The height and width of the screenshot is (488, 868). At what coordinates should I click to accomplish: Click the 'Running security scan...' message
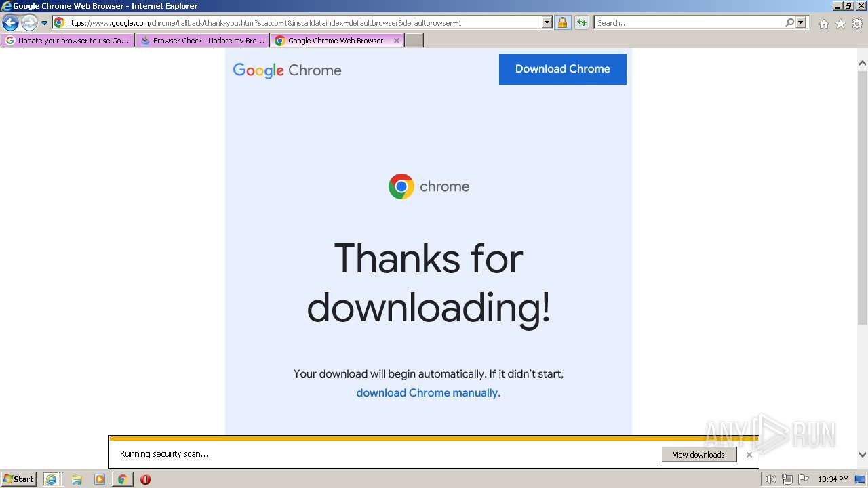164,454
